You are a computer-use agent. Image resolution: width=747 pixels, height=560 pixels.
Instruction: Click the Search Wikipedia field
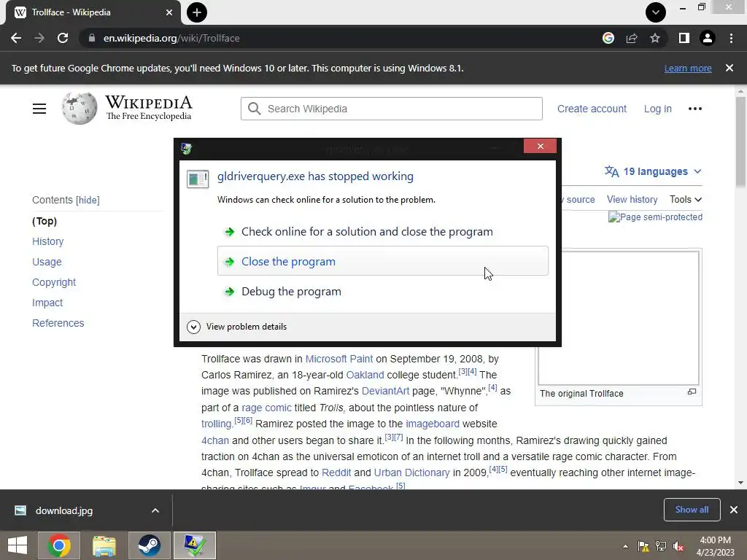point(392,109)
